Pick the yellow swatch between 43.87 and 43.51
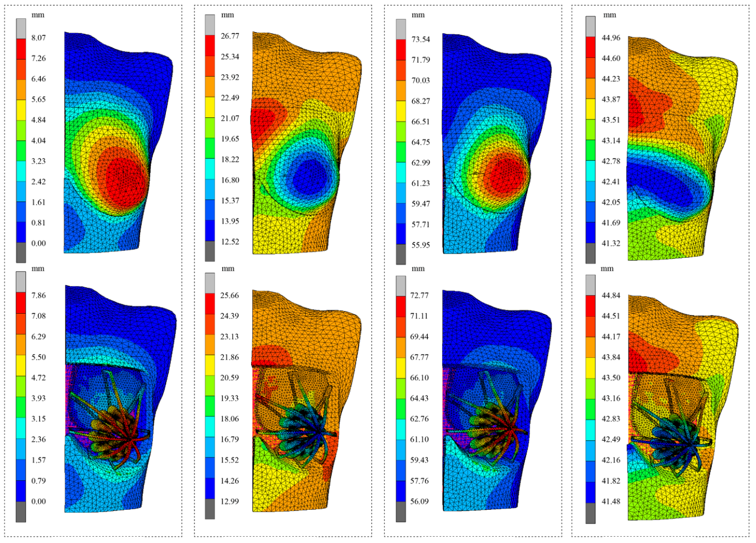 [x=591, y=110]
